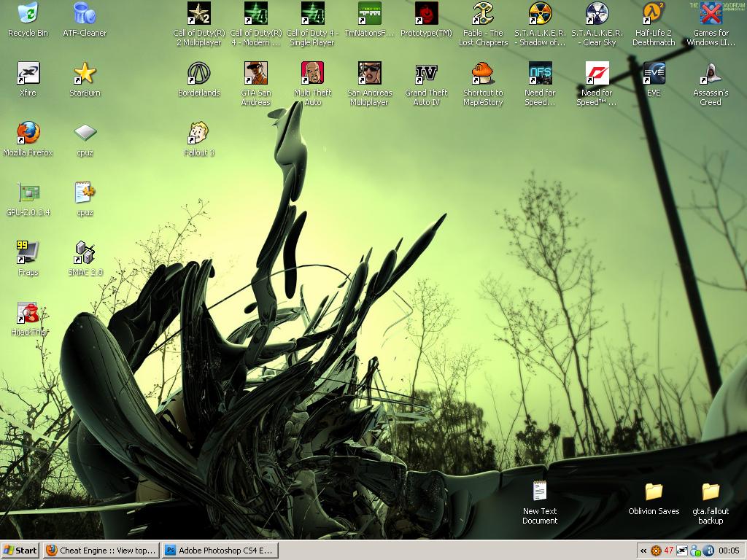This screenshot has height=560, width=747.
Task: Open Grand Theft Auto IV
Action: point(426,77)
